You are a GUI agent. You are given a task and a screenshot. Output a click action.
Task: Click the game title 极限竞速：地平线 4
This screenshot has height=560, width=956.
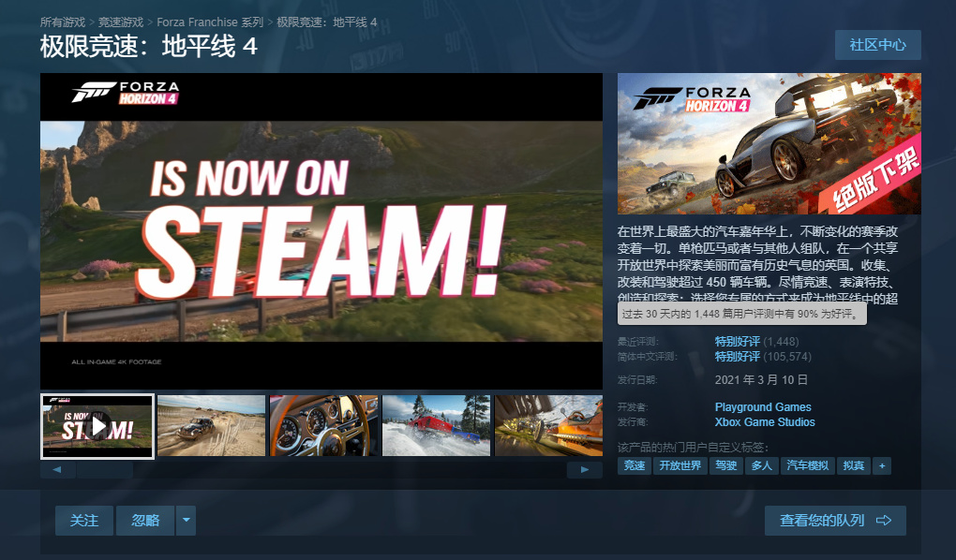tap(149, 47)
